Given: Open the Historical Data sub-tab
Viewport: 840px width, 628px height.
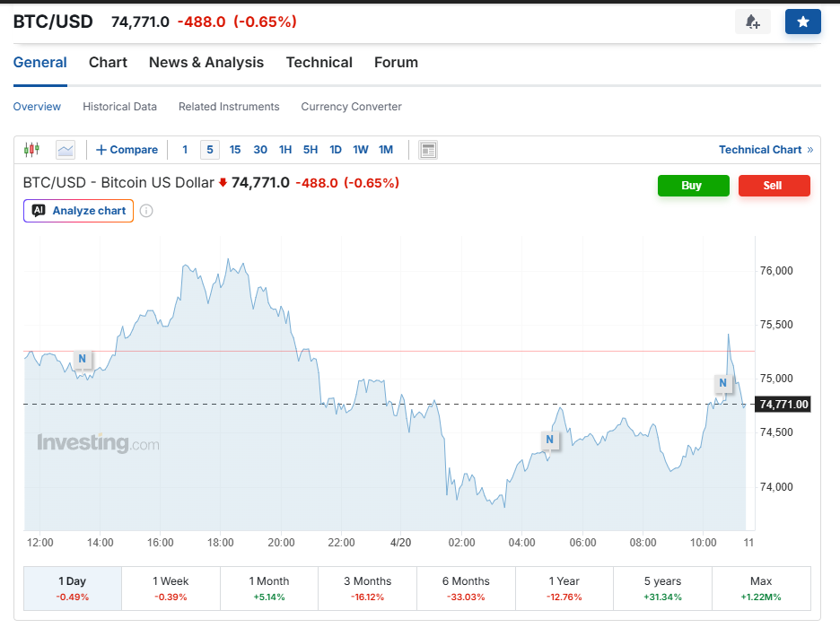Looking at the screenshot, I should tap(119, 107).
